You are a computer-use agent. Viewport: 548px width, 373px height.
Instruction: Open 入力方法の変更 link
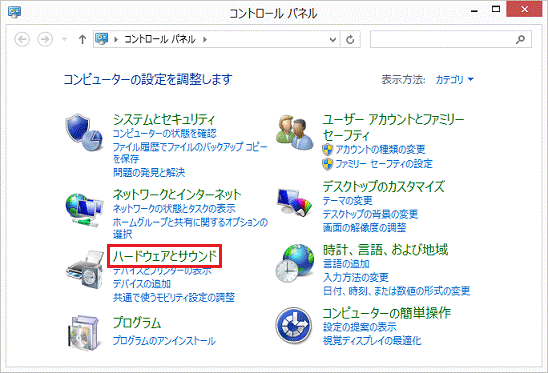pos(355,278)
